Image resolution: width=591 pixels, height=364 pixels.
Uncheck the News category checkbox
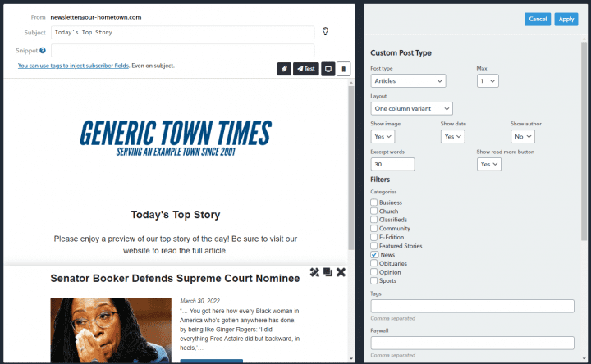tap(374, 255)
